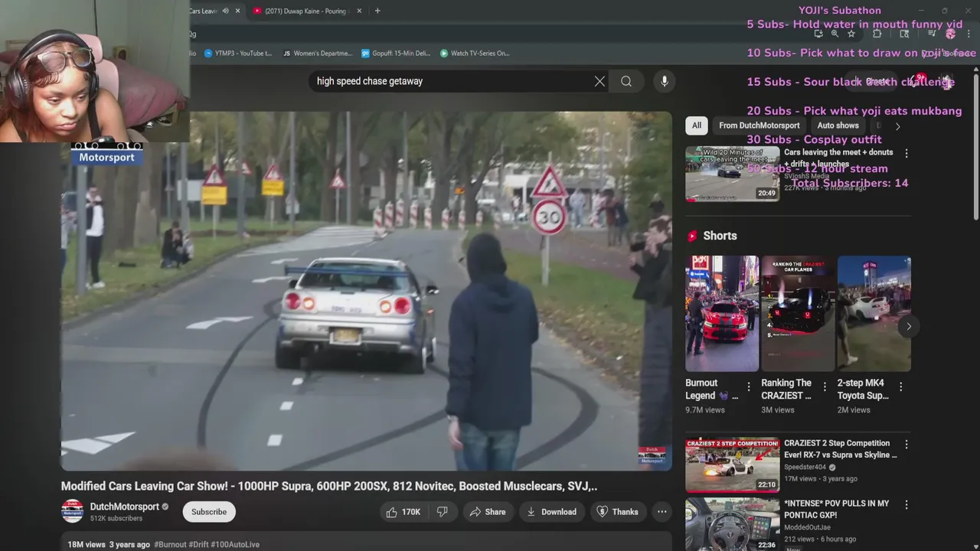Click the #100AutoLive hashtag

click(235, 545)
